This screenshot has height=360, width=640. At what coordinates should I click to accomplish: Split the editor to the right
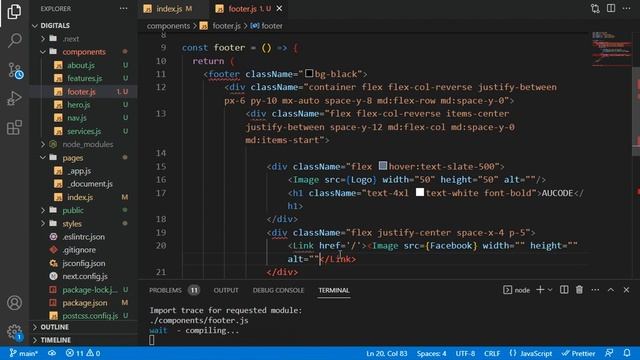[x=611, y=9]
